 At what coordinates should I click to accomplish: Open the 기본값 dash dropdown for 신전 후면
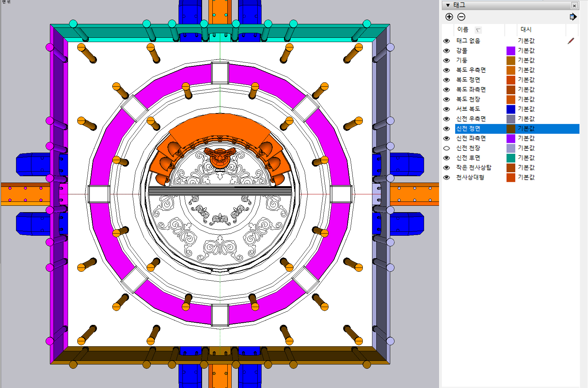pos(526,158)
